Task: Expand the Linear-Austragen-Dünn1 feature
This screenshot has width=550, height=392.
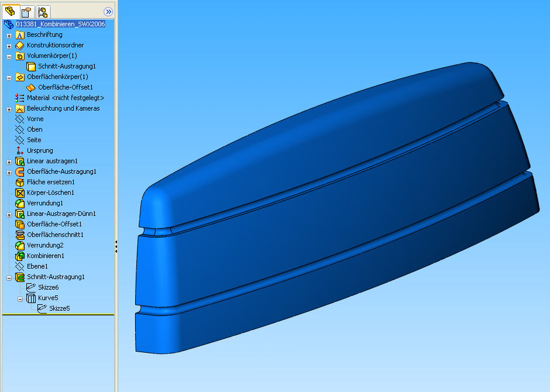Action: click(x=9, y=215)
